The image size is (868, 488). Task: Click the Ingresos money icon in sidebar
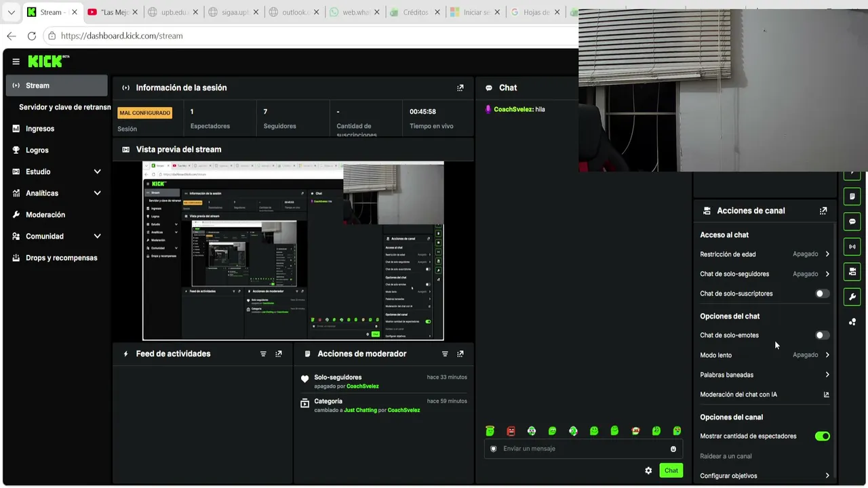[16, 129]
